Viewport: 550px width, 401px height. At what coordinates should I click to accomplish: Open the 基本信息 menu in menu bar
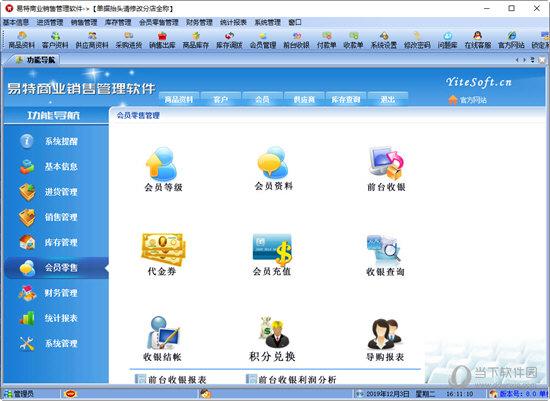point(16,22)
